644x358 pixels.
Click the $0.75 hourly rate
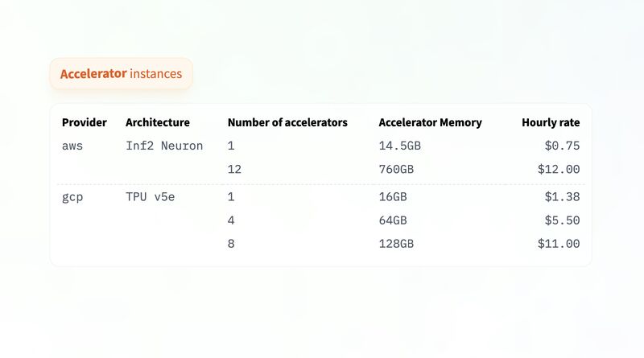(x=562, y=146)
